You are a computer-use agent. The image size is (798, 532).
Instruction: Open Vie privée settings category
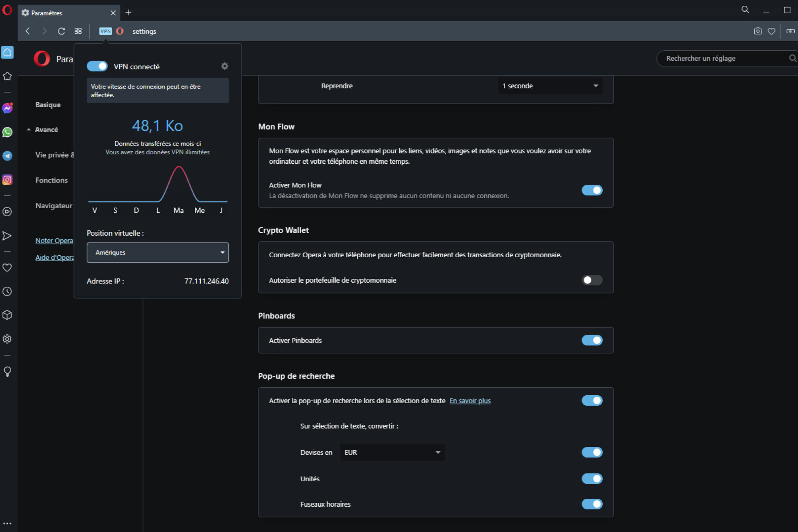coord(54,155)
